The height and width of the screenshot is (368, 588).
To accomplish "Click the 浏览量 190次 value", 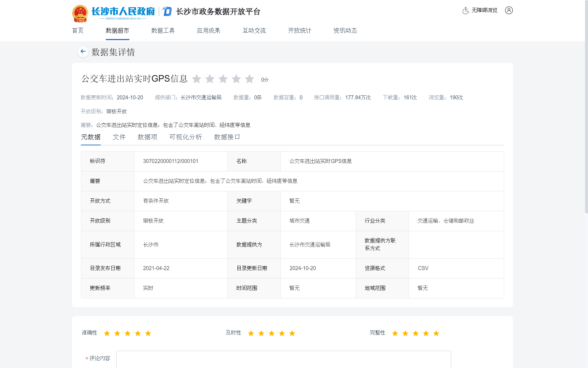I will tap(456, 98).
